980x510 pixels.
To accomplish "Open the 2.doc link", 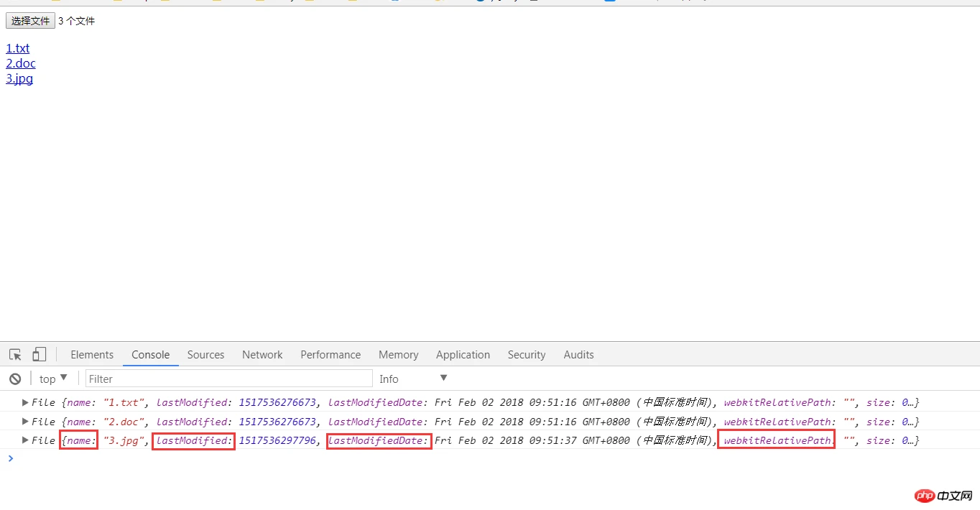I will pos(21,63).
